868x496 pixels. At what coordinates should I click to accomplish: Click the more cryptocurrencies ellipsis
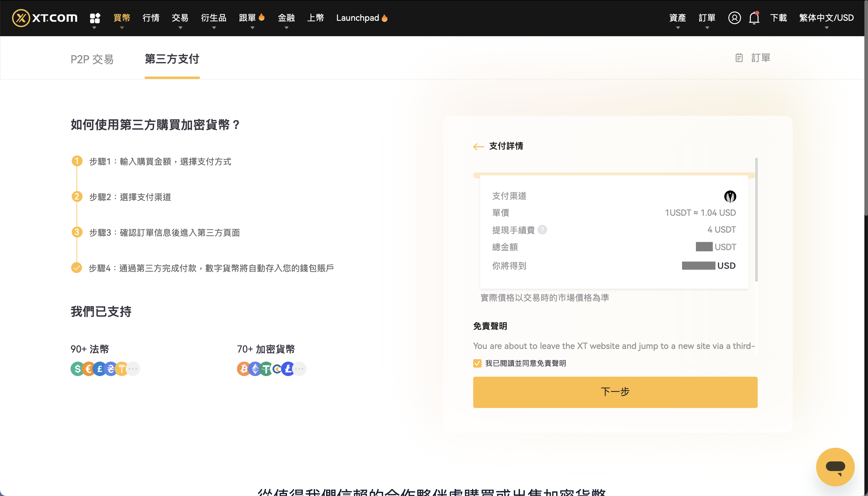[300, 369]
